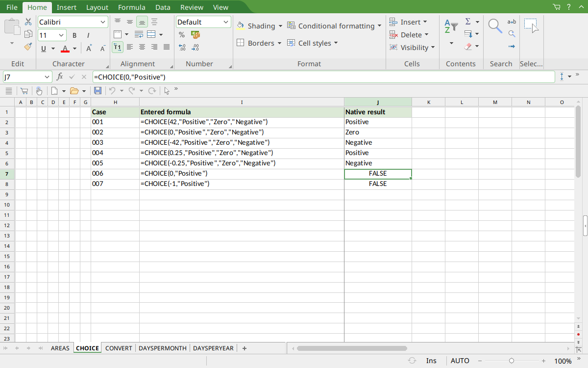Increase font size with the A+ icon

pyautogui.click(x=89, y=48)
